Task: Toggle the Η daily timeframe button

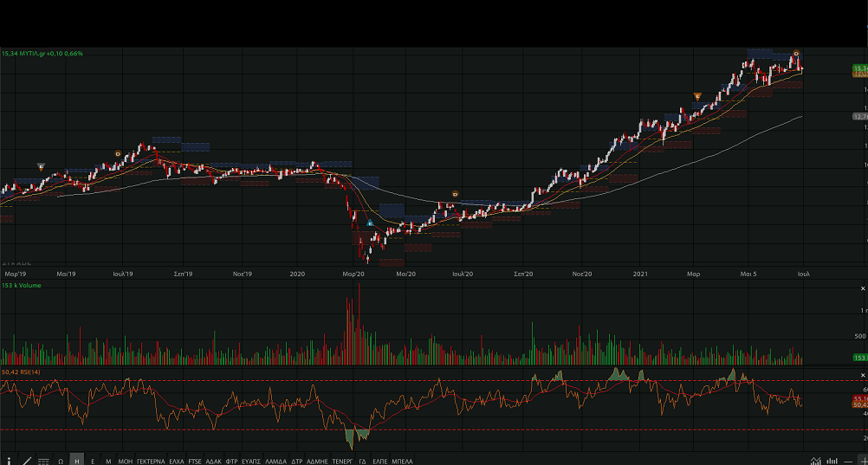Action: 77,461
